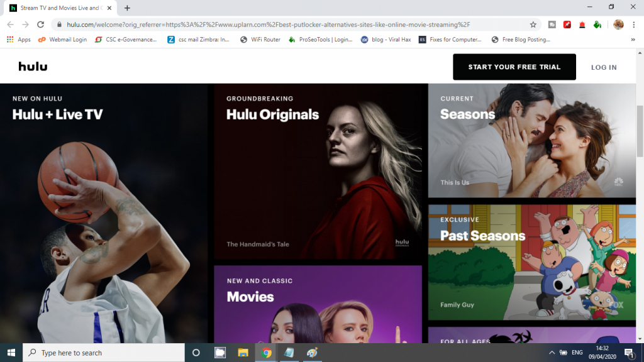Open the Paint app on taskbar
644x362 pixels.
click(x=312, y=353)
